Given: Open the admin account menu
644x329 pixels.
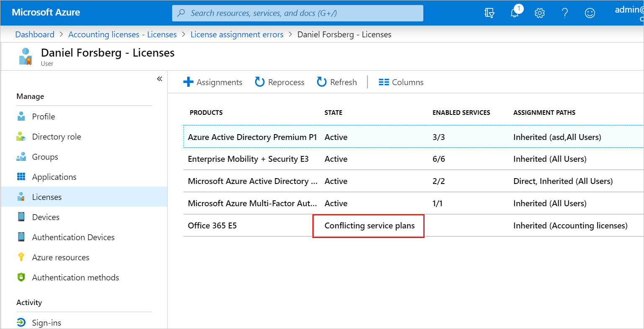Looking at the screenshot, I should [629, 13].
